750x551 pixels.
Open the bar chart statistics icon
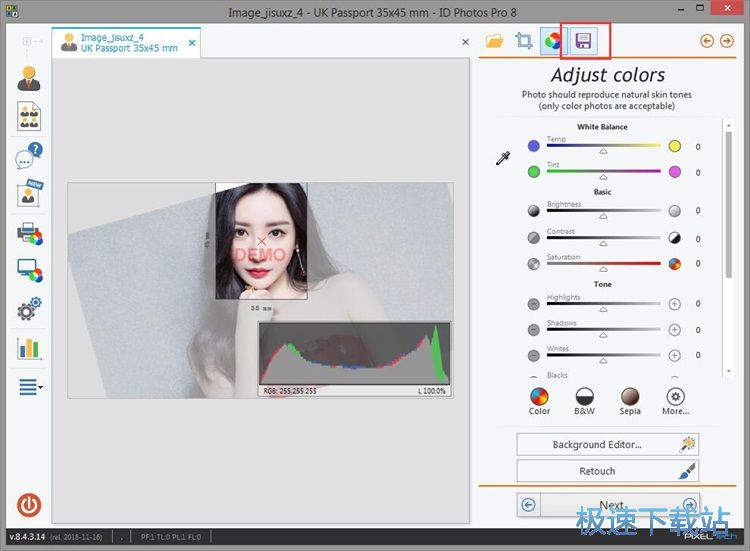(29, 348)
